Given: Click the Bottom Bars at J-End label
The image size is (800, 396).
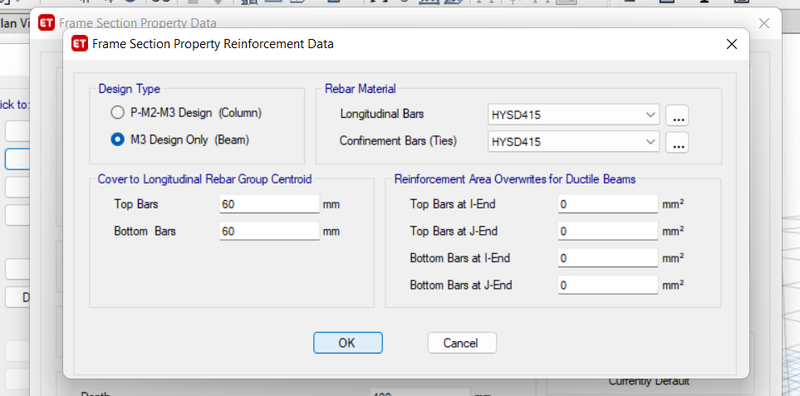Looking at the screenshot, I should point(461,285).
